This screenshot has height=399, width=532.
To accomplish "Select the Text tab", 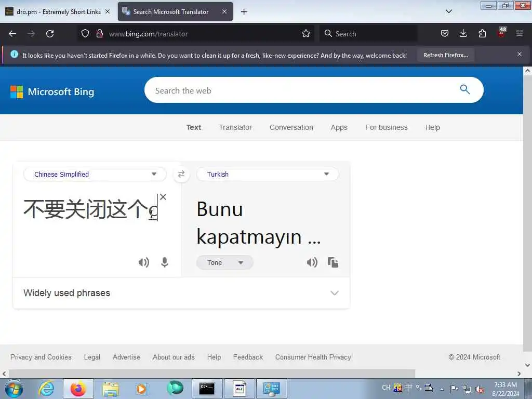I will coord(194,127).
